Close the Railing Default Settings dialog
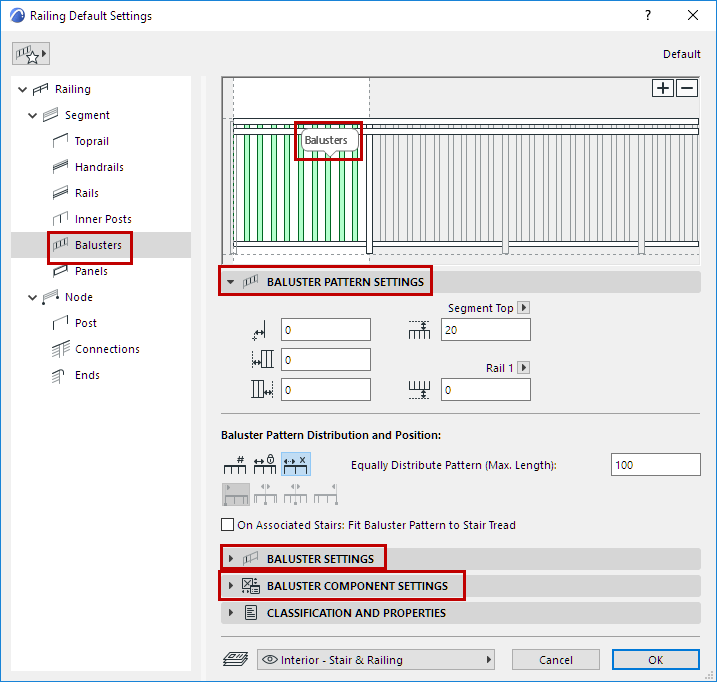The image size is (717, 682). tap(693, 16)
